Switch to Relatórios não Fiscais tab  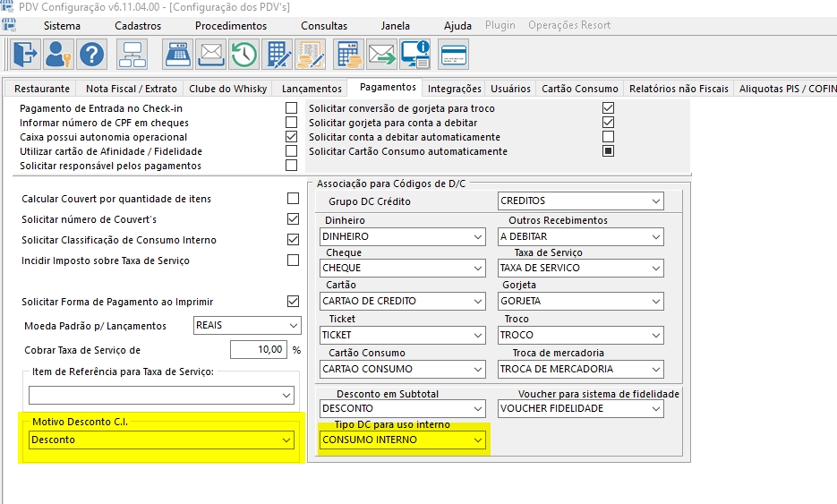pos(679,89)
